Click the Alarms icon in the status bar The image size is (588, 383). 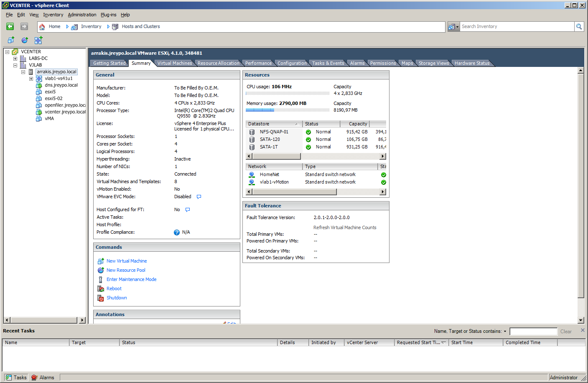point(34,377)
